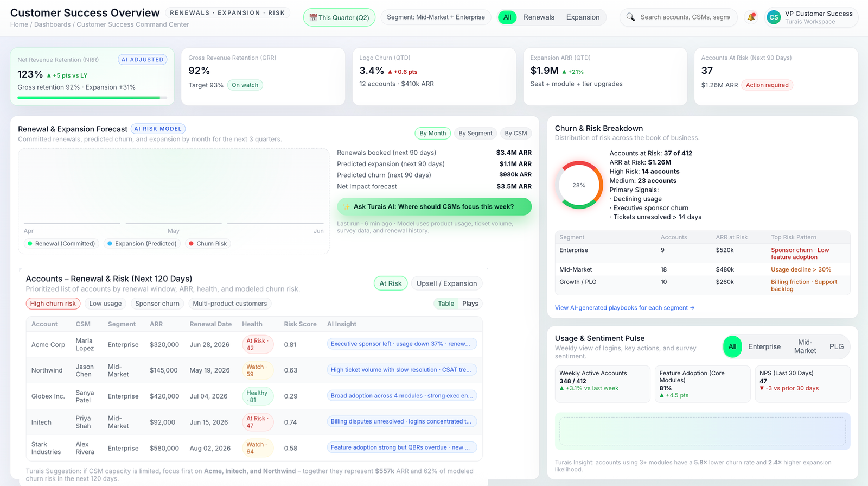Click the Usage decline > 30% pattern
This screenshot has width=868, height=486.
[801, 269]
